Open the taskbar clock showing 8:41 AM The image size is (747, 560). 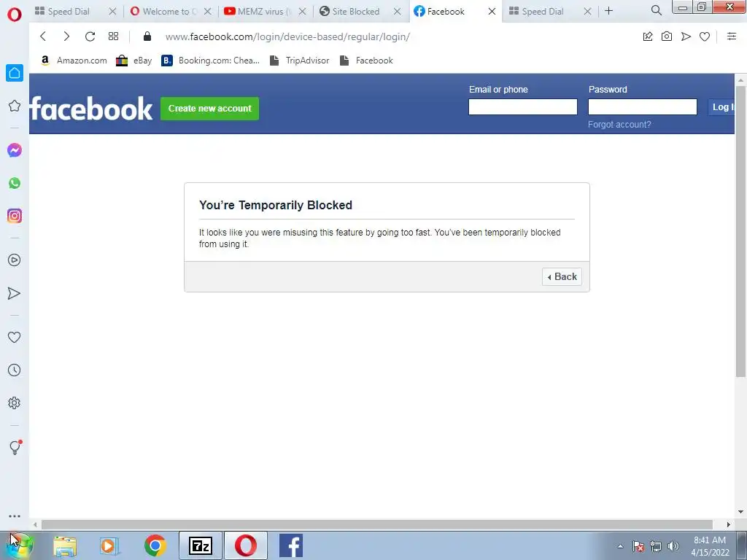(710, 546)
